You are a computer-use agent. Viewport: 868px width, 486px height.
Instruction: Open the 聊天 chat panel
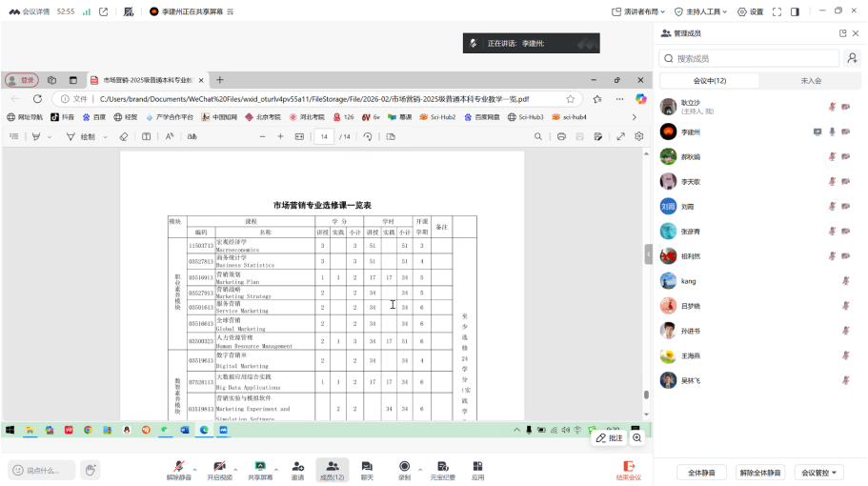point(367,469)
